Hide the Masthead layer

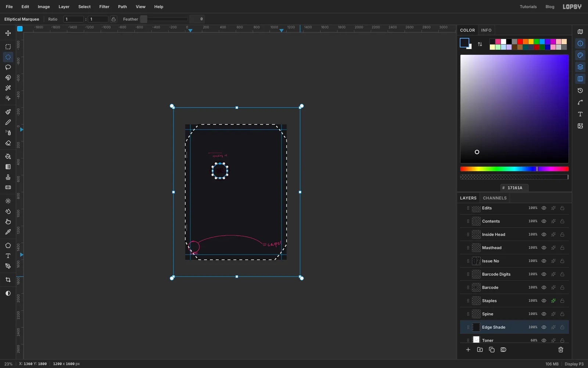click(544, 248)
